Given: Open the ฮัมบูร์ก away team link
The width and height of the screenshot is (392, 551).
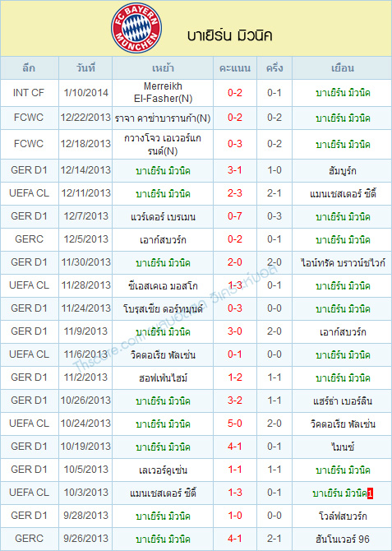Looking at the screenshot, I should point(343,171).
